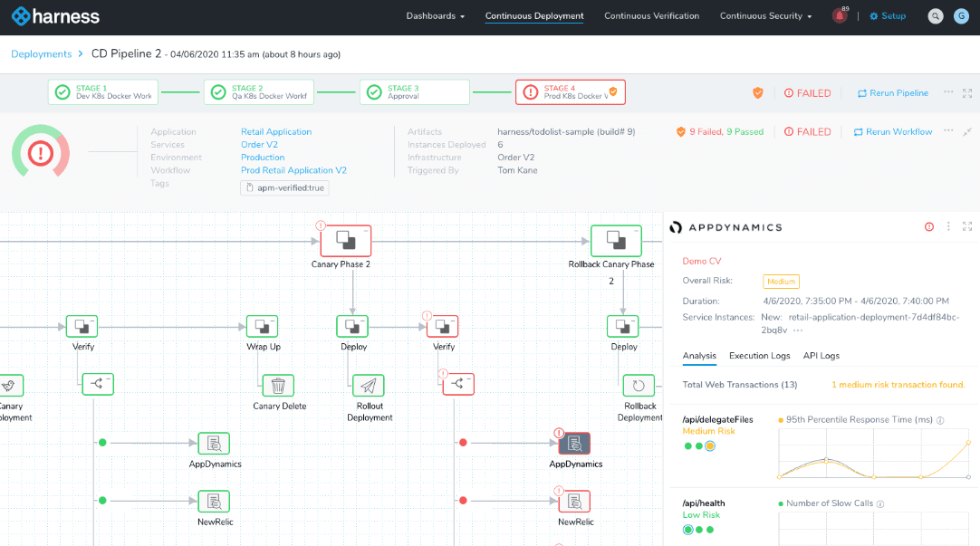
Task: Expand the AppDynamics panel fullscreen
Action: click(967, 226)
